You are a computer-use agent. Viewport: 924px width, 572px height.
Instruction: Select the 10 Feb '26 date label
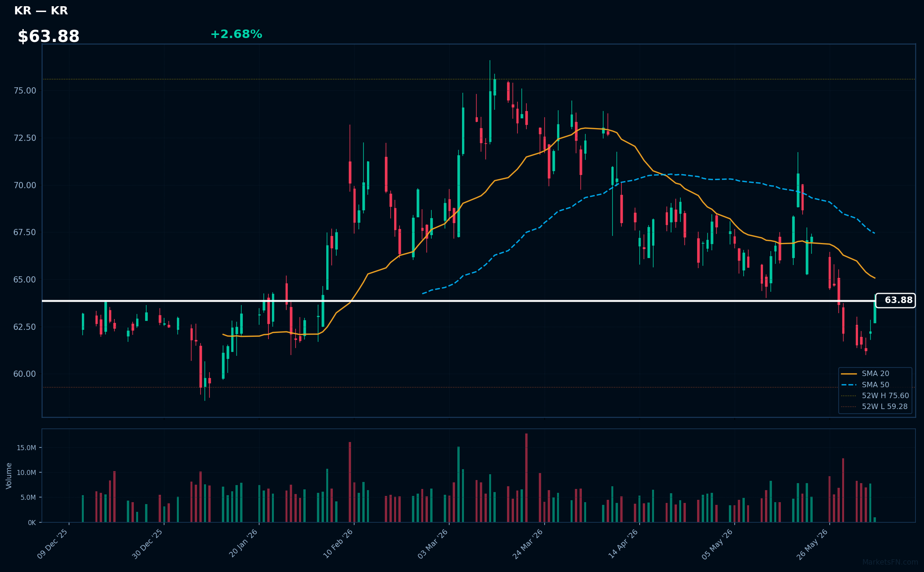click(338, 543)
